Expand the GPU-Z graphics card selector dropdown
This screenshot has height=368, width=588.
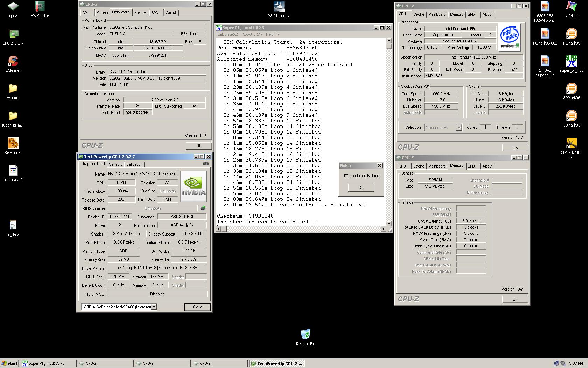point(154,307)
